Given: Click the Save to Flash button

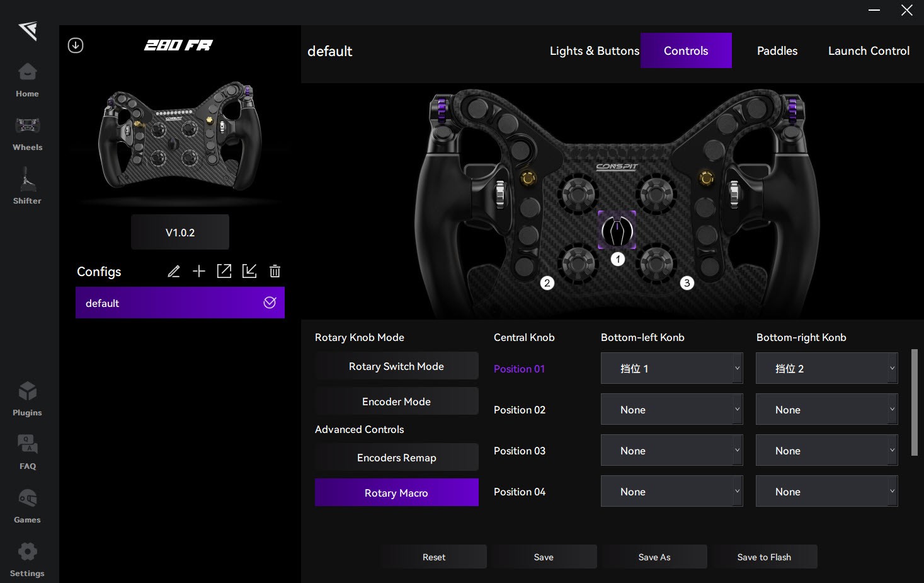Looking at the screenshot, I should (x=764, y=557).
